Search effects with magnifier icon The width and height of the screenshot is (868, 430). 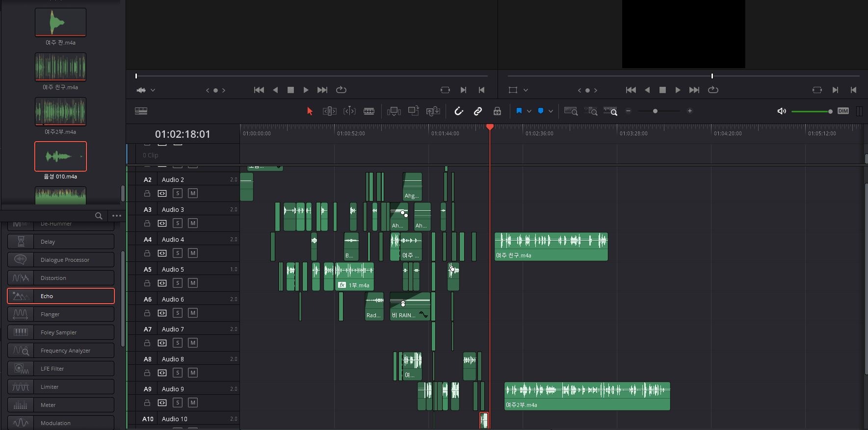[x=99, y=216]
